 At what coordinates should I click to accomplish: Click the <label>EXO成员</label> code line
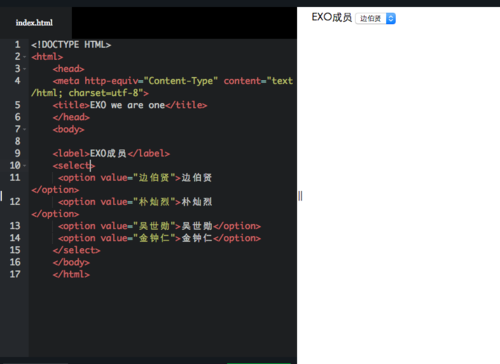coord(111,153)
